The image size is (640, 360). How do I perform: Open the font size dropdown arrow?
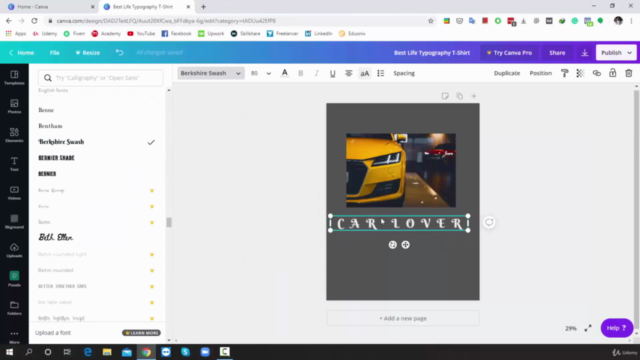[269, 73]
